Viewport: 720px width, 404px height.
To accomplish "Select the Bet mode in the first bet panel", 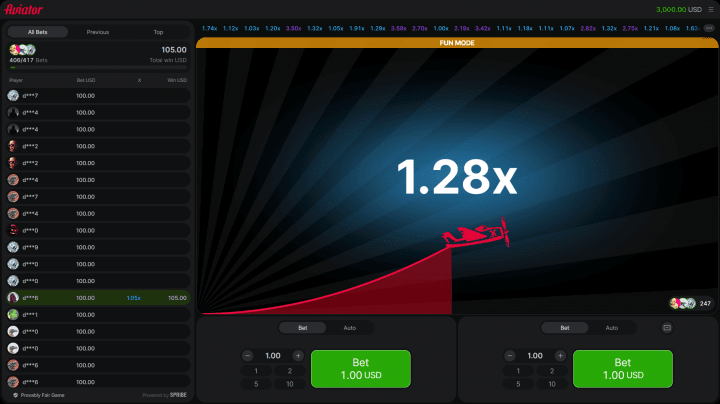I will coord(303,328).
